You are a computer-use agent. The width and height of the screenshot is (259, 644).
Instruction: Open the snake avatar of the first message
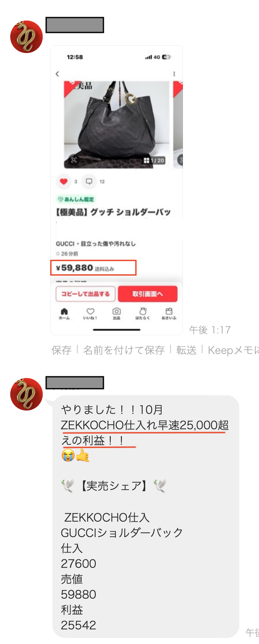tap(26, 37)
